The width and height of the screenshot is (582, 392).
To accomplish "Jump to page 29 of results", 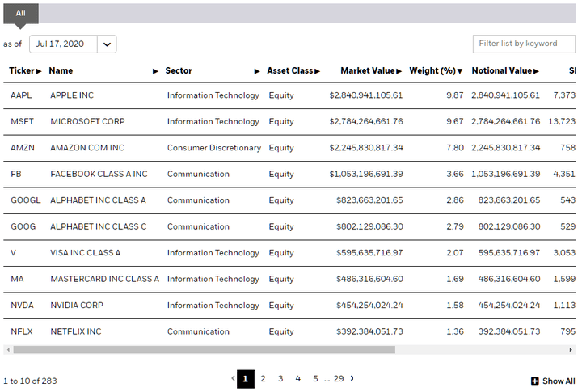I will (x=339, y=378).
